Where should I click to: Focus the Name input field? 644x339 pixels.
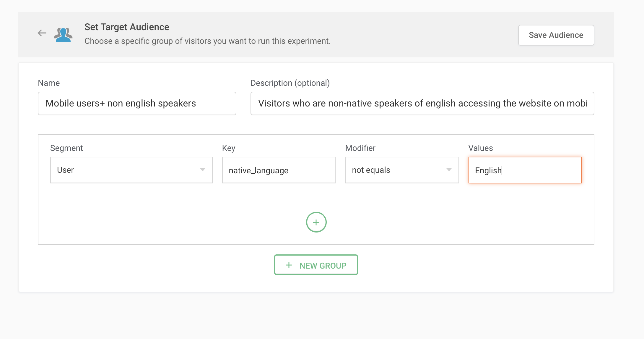[x=137, y=104]
